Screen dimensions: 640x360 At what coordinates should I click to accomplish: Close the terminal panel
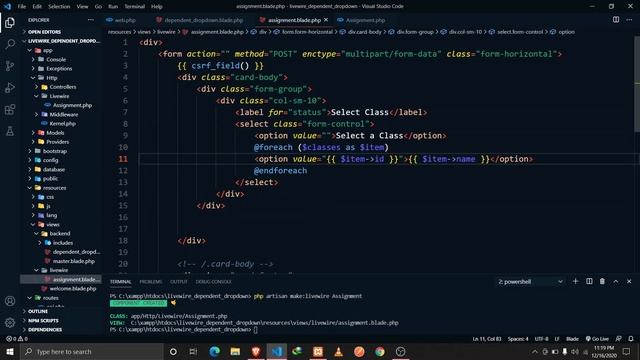(x=629, y=281)
